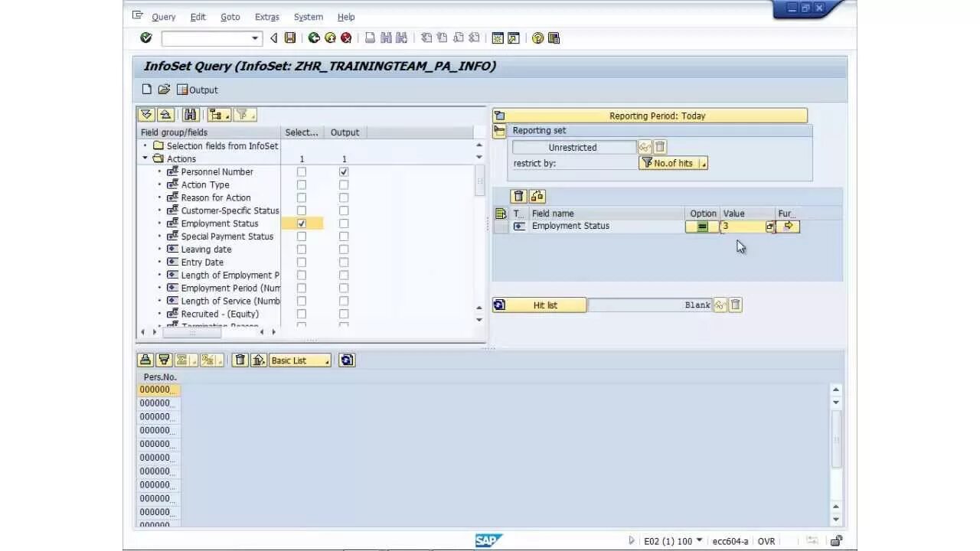Click the Create new session icon

498,37
